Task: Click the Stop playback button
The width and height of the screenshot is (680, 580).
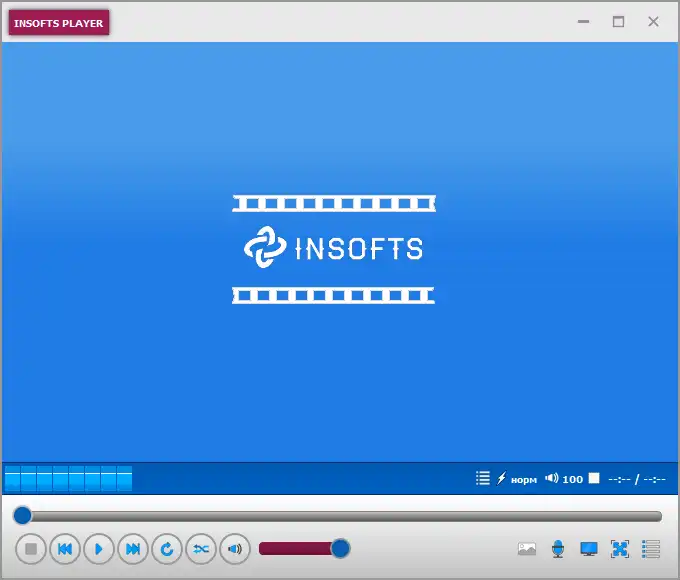Action: point(31,549)
